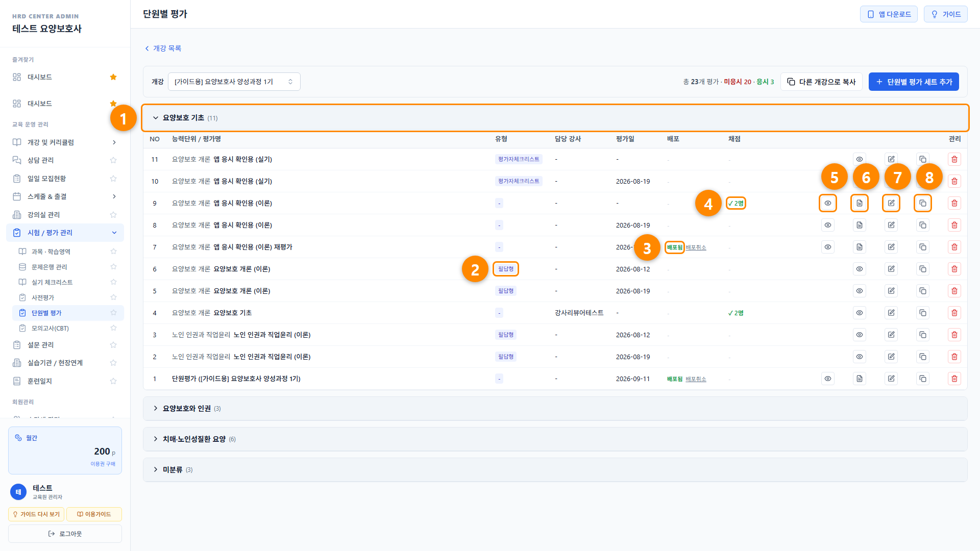Collapse the 요양보호 기초 section
The image size is (980, 551).
click(x=555, y=118)
